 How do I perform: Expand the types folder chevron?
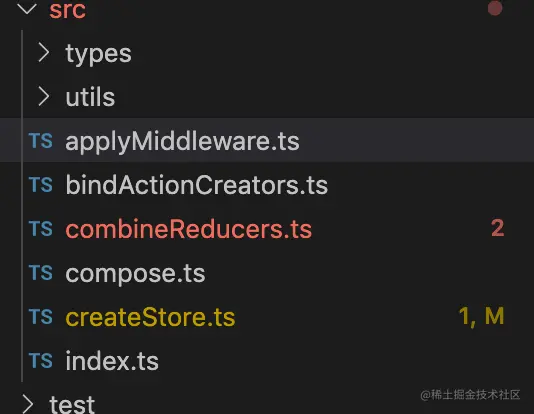44,53
